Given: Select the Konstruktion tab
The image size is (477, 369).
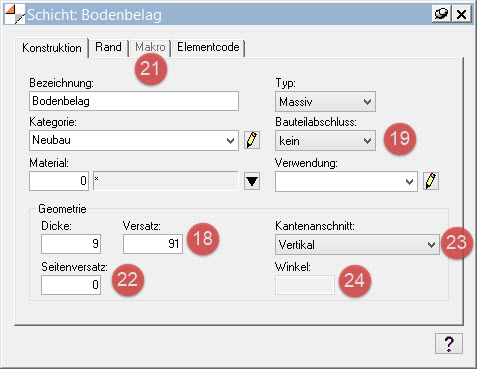Looking at the screenshot, I should click(52, 48).
